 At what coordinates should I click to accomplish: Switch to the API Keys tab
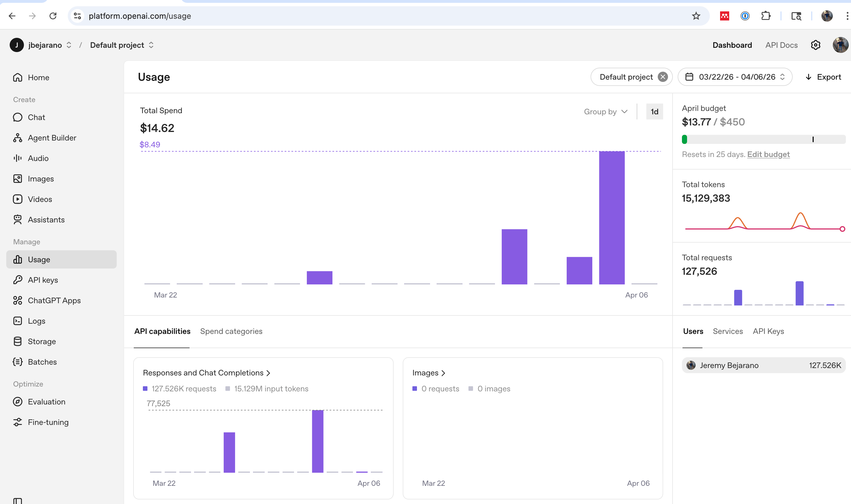tap(768, 331)
